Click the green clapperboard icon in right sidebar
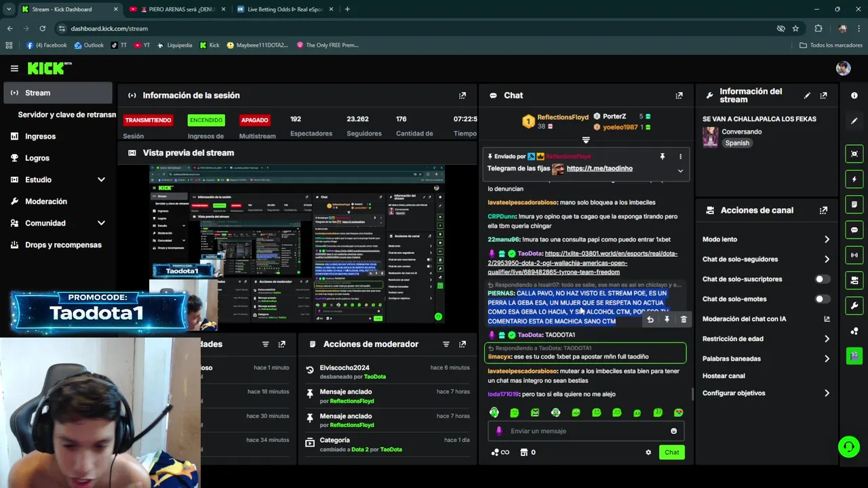868x488 pixels. pos(854,356)
